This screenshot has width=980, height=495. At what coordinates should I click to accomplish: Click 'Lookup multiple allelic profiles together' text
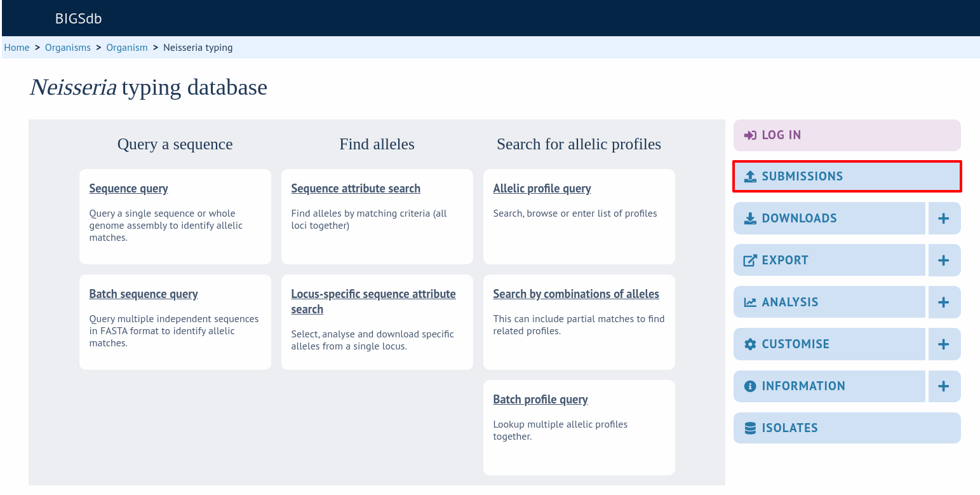[x=560, y=430]
